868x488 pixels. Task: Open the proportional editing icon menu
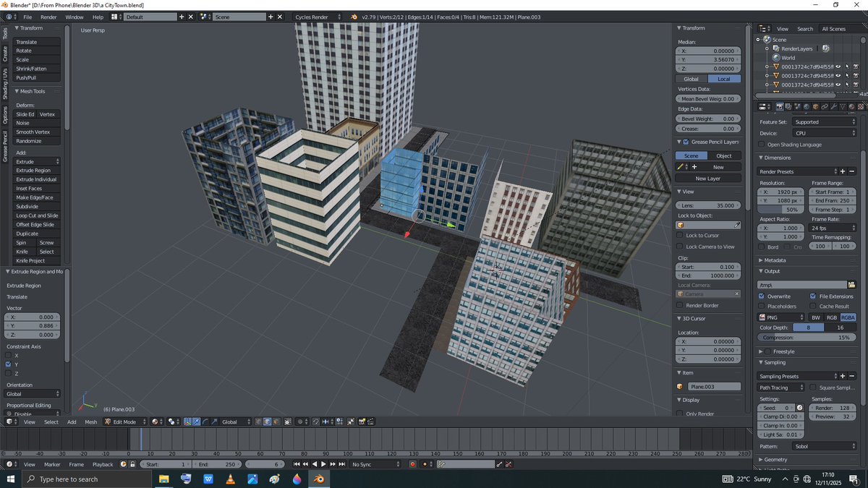301,421
